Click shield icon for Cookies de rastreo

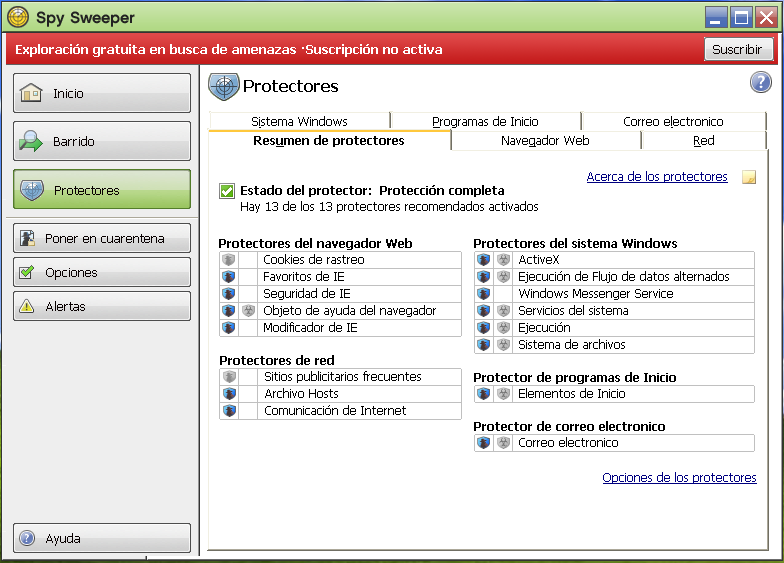[x=229, y=260]
